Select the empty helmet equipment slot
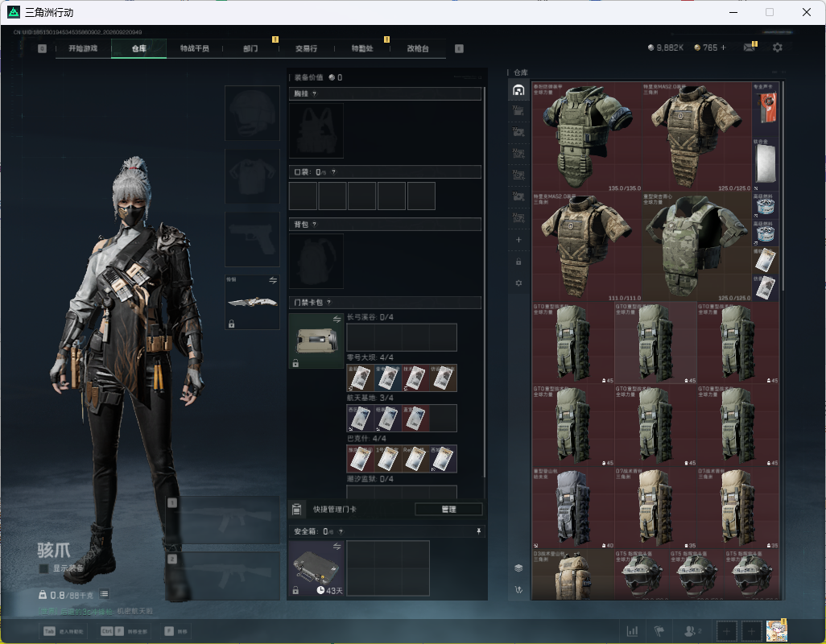This screenshot has height=644, width=826. [x=252, y=114]
